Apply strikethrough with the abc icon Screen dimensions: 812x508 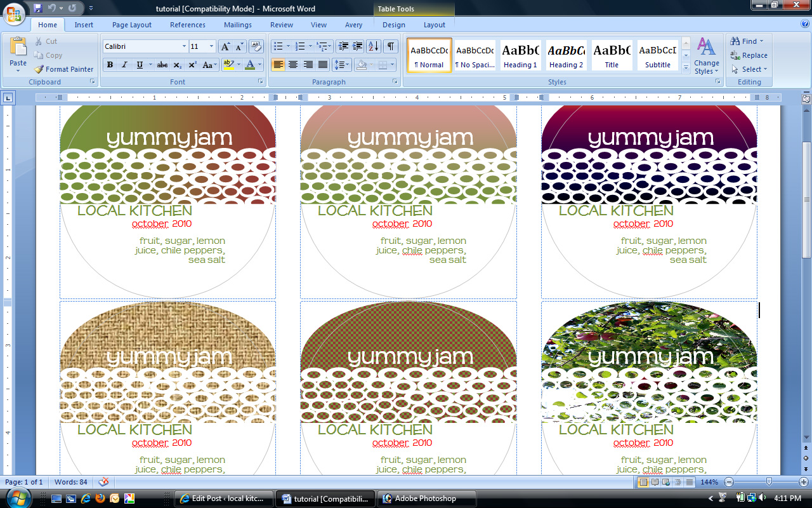coord(162,65)
